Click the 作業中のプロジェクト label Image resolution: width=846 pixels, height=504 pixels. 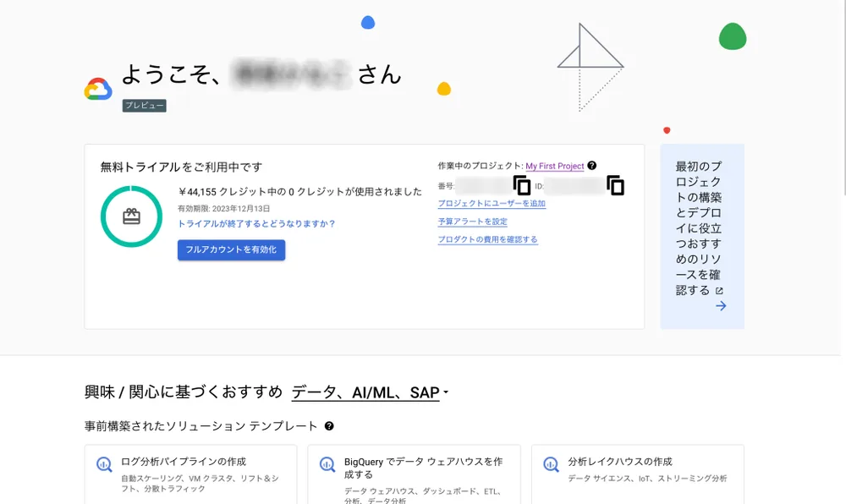(x=481, y=166)
